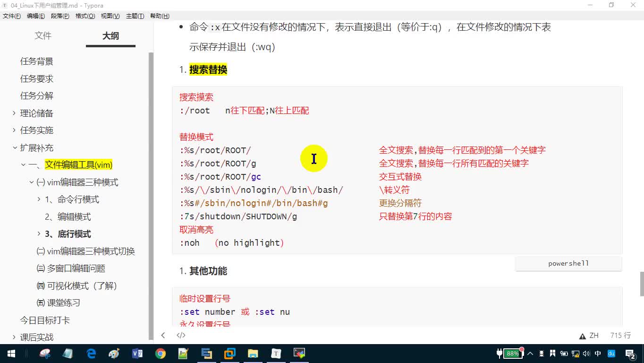644x363 pixels.
Task: Collapse the 文件编辑工具(vim) outline node
Action: pos(23,165)
